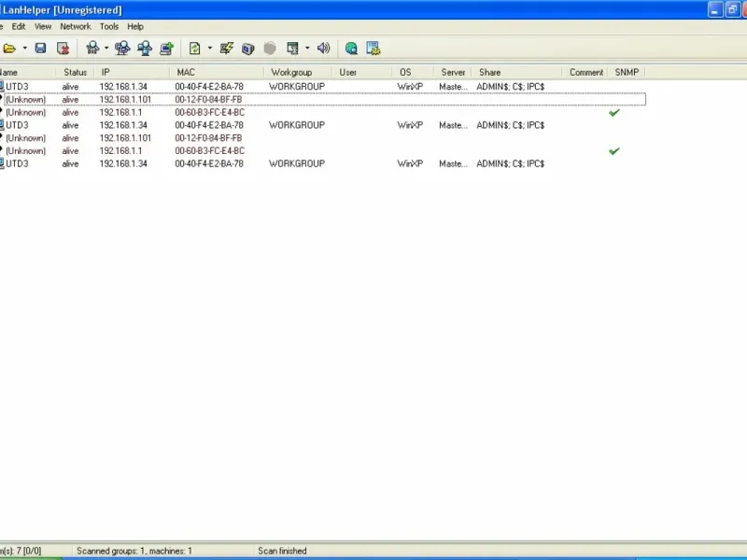747x560 pixels.
Task: Click the view layout icon in the toolbar
Action: tap(292, 49)
